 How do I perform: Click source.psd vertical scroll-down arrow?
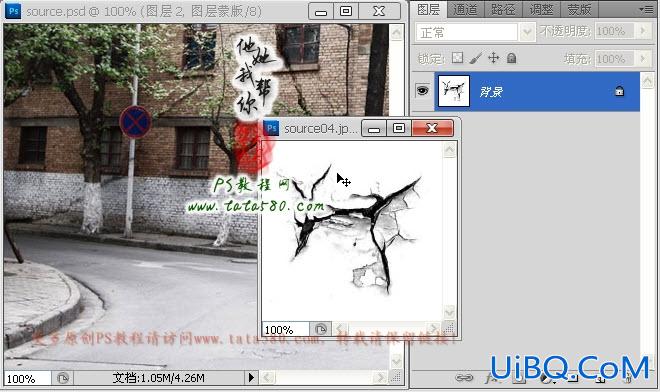(397, 361)
